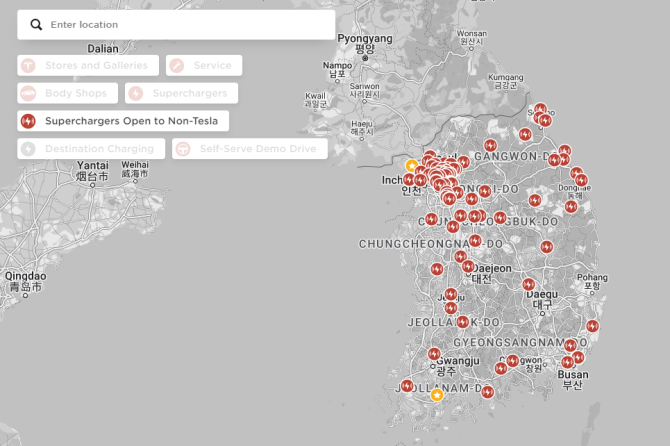Click the supercharger pin south of Donghae

coord(571,206)
